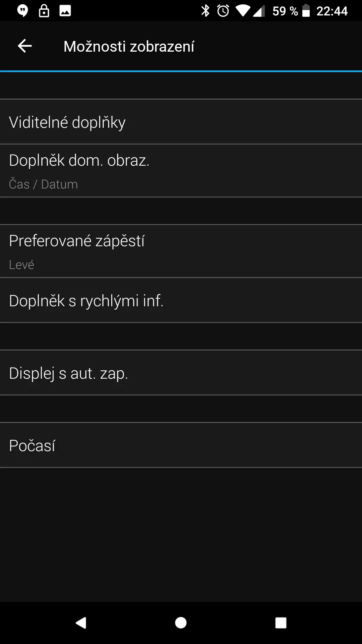Tap the Možnosti zobrazení title
Viewport: 362px width, 644px height.
pos(129,46)
